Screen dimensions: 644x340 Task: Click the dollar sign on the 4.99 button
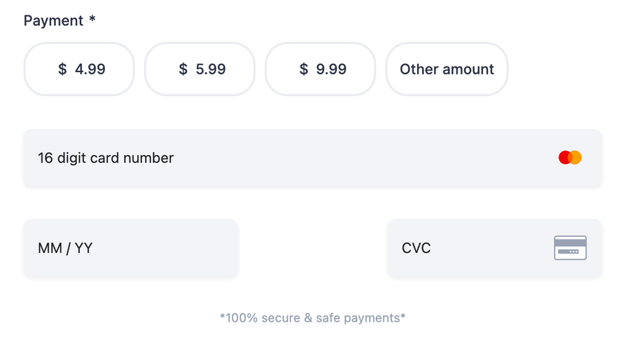pyautogui.click(x=62, y=69)
